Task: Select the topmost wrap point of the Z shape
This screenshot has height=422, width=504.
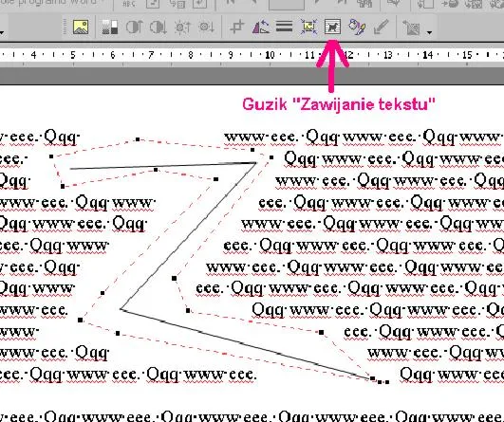Action: pyautogui.click(x=138, y=139)
